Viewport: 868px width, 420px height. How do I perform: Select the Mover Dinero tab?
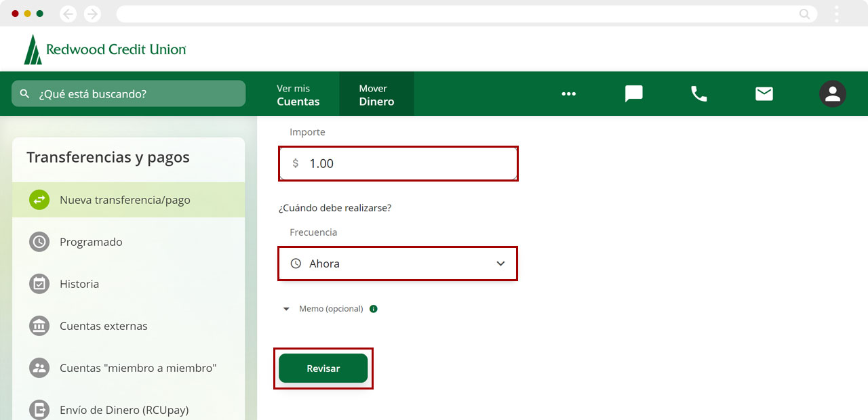pos(376,95)
